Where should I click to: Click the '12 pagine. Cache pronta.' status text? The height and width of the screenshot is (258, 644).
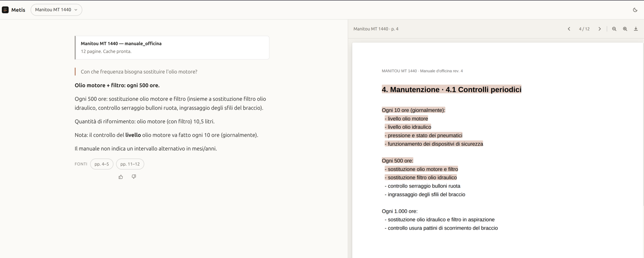[106, 52]
